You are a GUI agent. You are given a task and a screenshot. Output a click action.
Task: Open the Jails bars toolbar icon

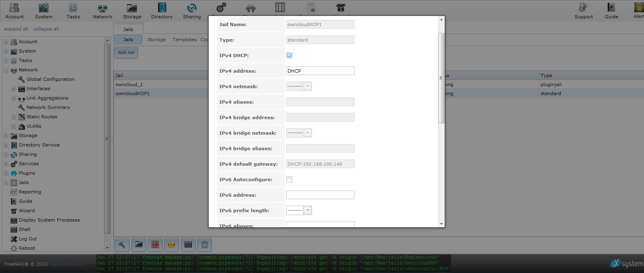280,8
